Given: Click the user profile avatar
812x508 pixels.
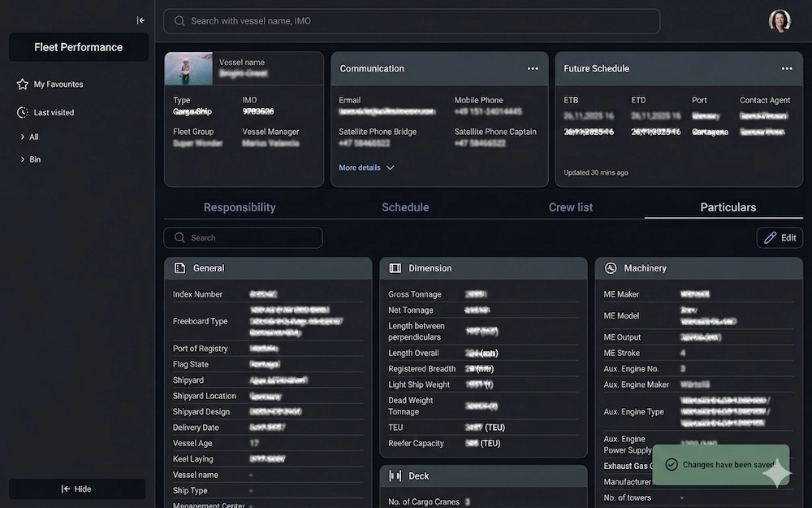Looking at the screenshot, I should pyautogui.click(x=780, y=21).
